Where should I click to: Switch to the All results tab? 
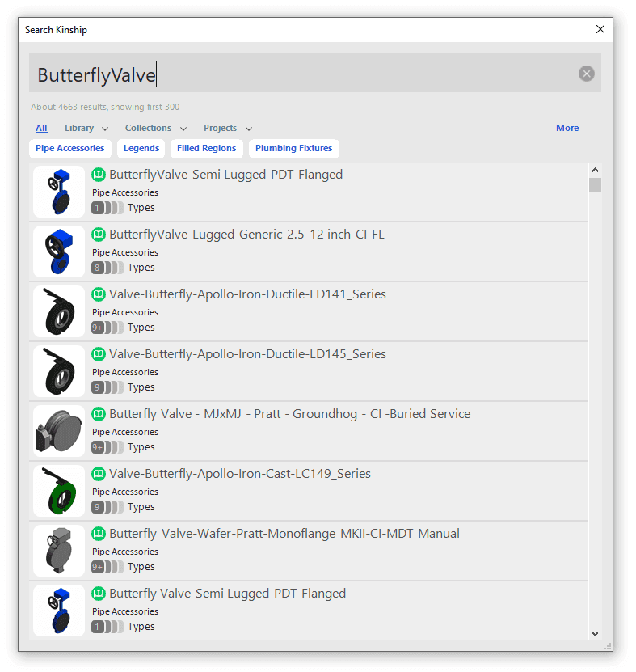[x=41, y=128]
